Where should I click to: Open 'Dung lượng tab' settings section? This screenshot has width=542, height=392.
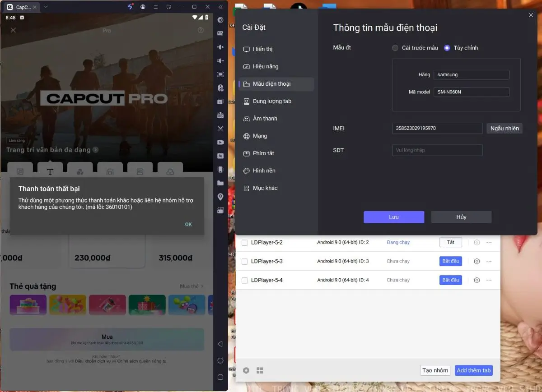(x=276, y=101)
